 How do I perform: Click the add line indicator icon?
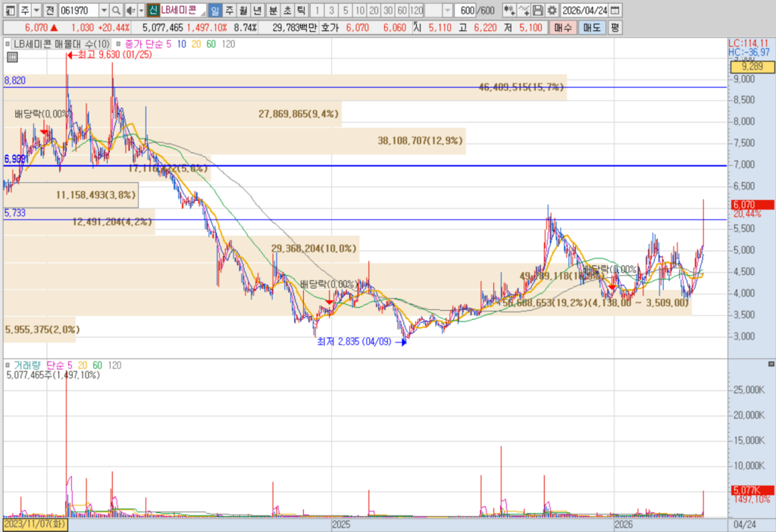[x=524, y=11]
